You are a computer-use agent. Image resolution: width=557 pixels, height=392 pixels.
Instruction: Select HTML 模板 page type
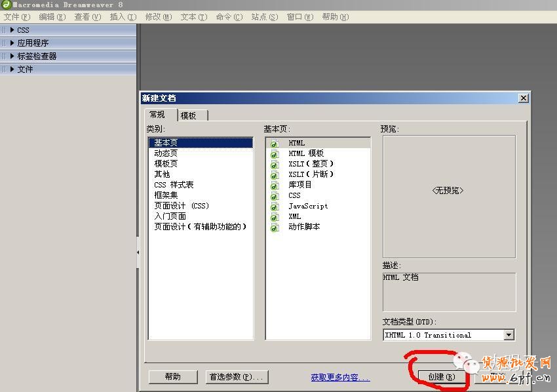point(318,153)
